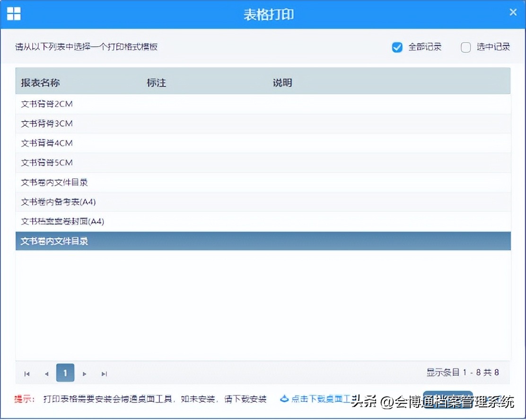Screen dimensions: 526x420
Task: Close the 表格打印 dialog with the X
Action: (x=513, y=12)
